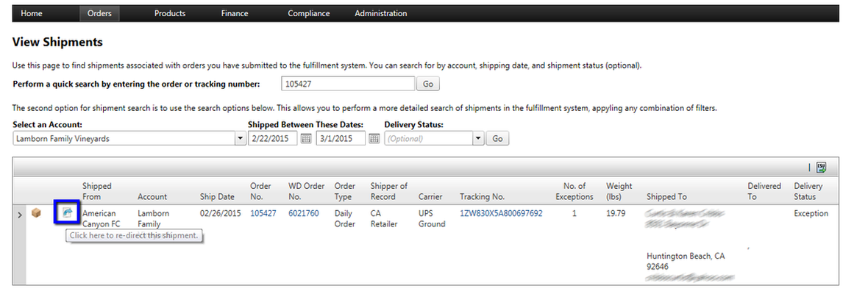The width and height of the screenshot is (868, 294).
Task: Click the Account column header
Action: [152, 197]
